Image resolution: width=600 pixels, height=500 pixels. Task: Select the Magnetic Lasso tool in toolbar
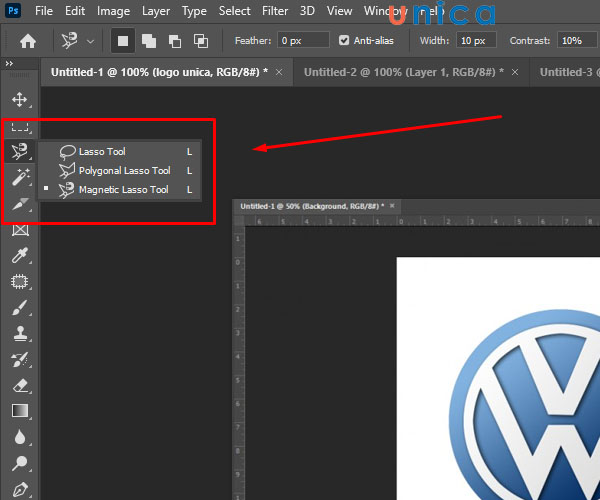(x=20, y=151)
